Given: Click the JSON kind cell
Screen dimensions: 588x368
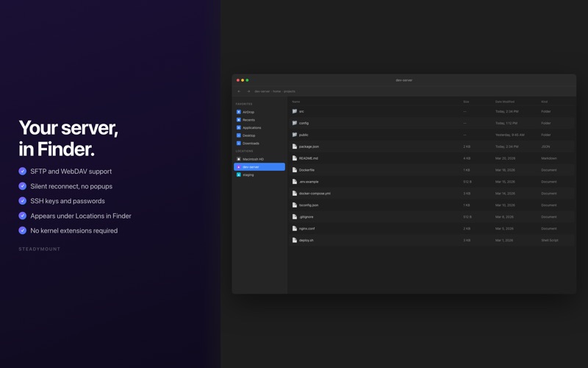Looking at the screenshot, I should [545, 146].
